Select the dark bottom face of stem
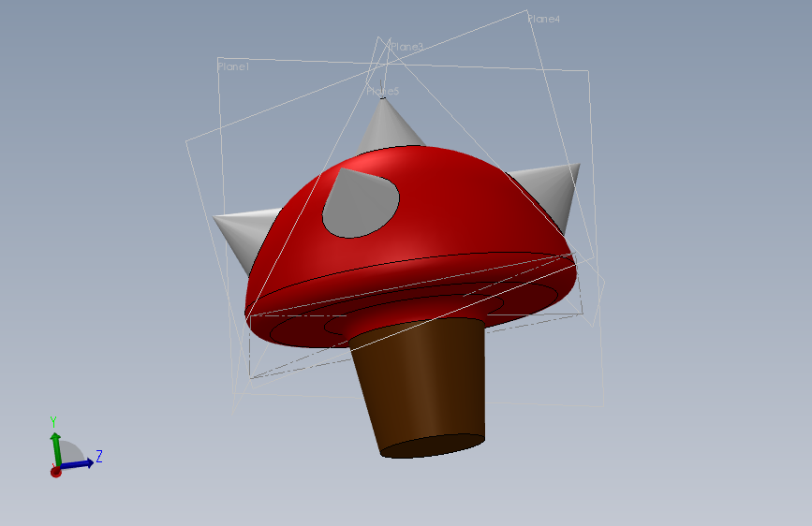 coord(433,446)
